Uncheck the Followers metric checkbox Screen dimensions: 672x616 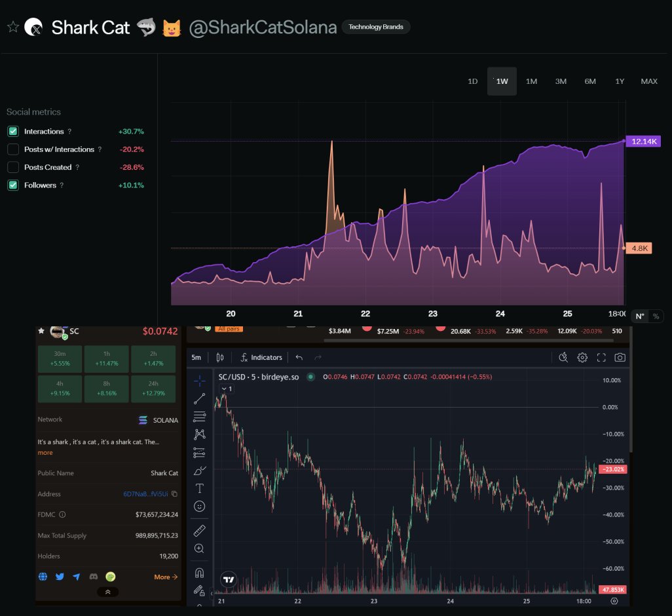[x=13, y=185]
